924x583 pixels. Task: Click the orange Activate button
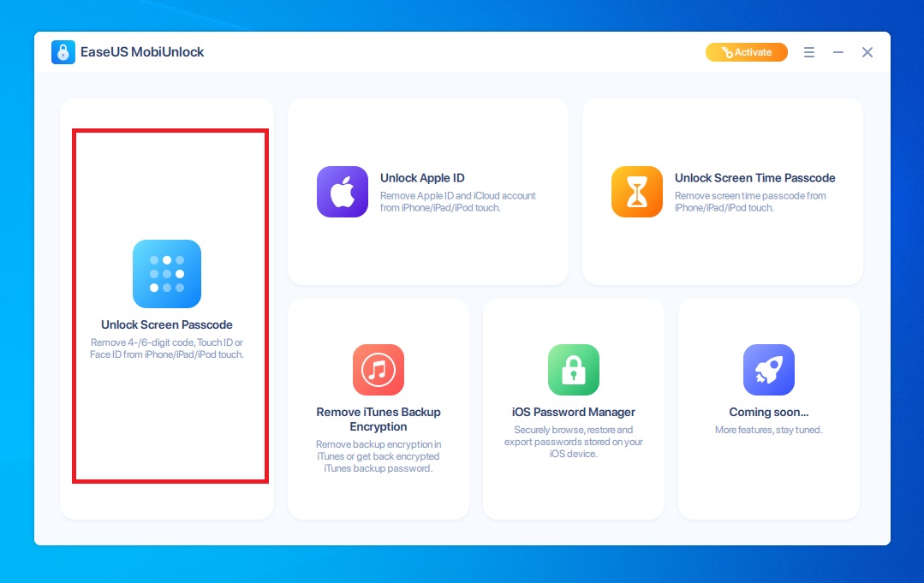[x=747, y=52]
